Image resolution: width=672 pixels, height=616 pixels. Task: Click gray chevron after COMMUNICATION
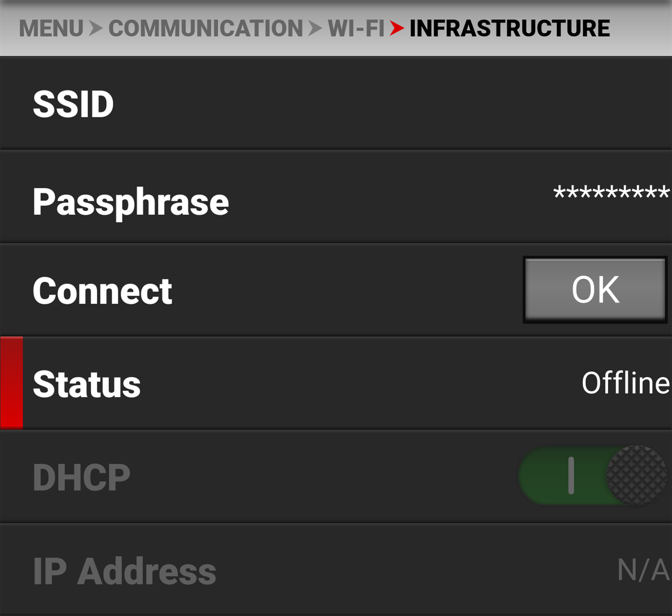[x=315, y=29]
